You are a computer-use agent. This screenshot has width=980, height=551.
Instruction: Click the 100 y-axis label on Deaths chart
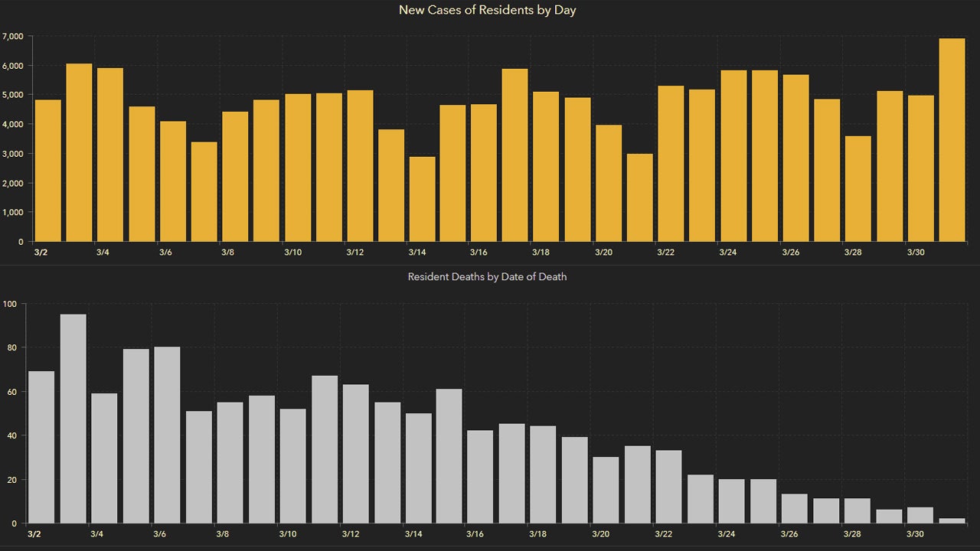10,304
